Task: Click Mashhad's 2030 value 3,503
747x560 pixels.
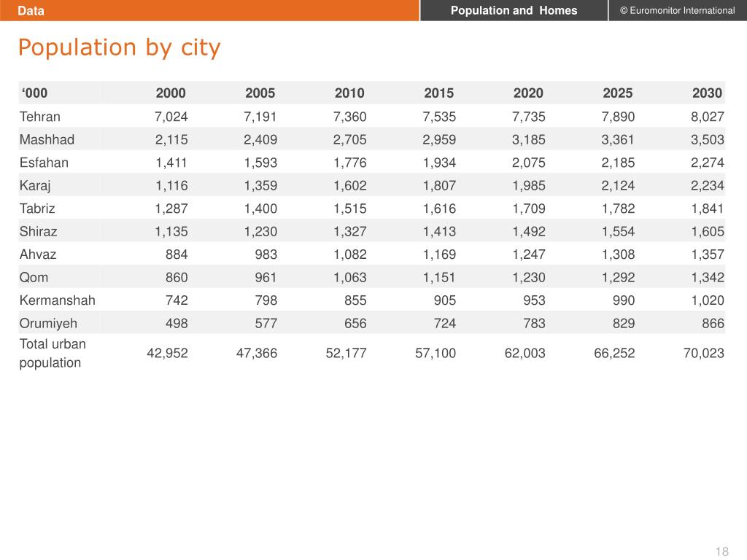Action: (708, 139)
